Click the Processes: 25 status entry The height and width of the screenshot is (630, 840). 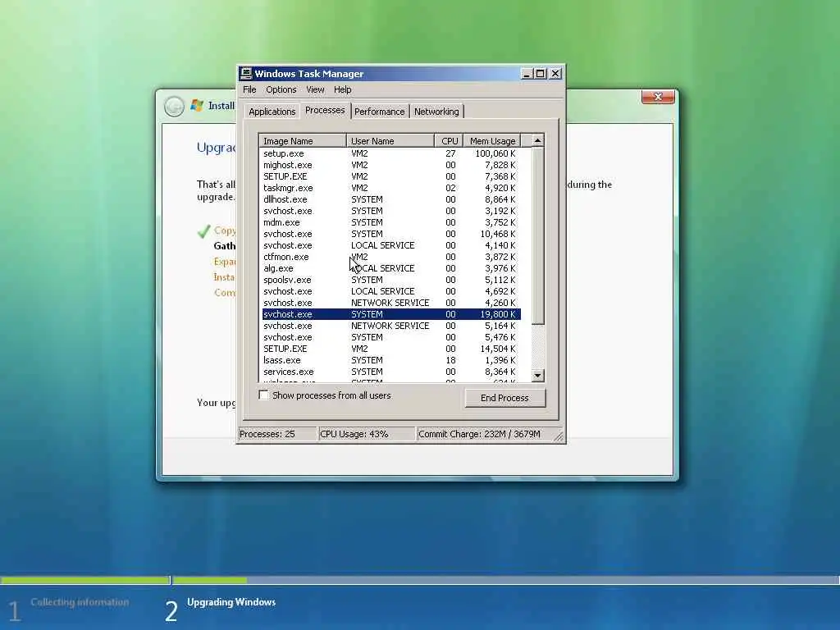[277, 434]
